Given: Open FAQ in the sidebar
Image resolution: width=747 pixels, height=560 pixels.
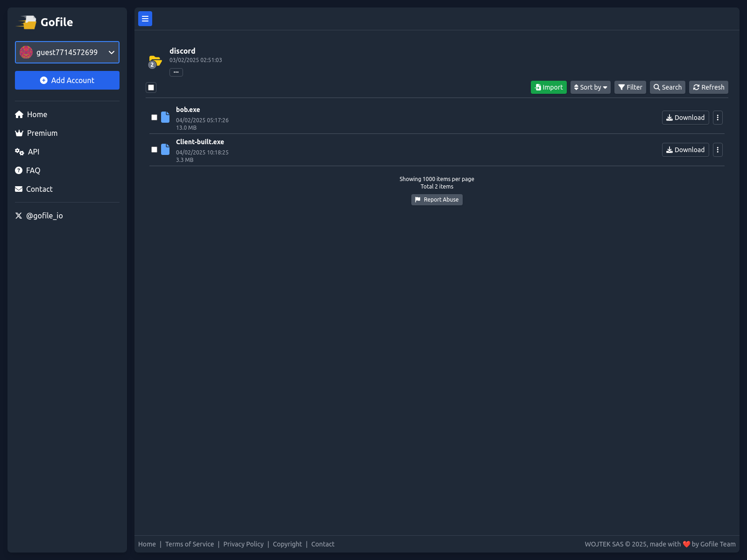Looking at the screenshot, I should coord(28,170).
